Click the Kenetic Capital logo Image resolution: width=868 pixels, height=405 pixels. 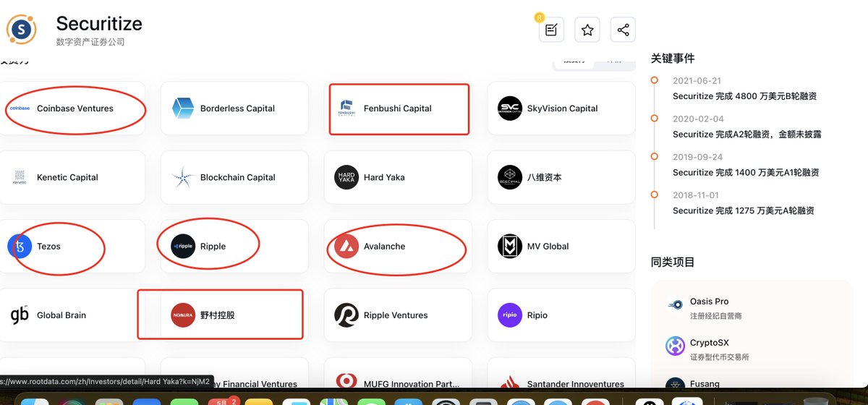pos(19,177)
